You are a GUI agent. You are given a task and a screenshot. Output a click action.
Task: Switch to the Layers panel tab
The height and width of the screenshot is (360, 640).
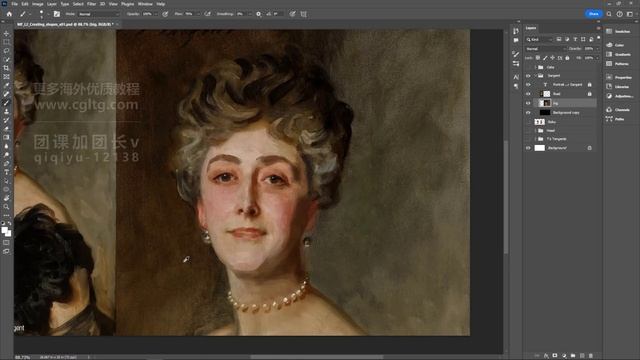531,28
